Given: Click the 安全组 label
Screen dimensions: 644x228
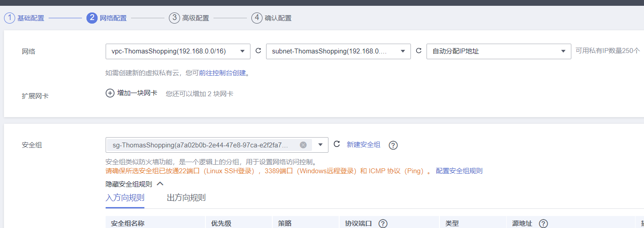Looking at the screenshot, I should 32,145.
